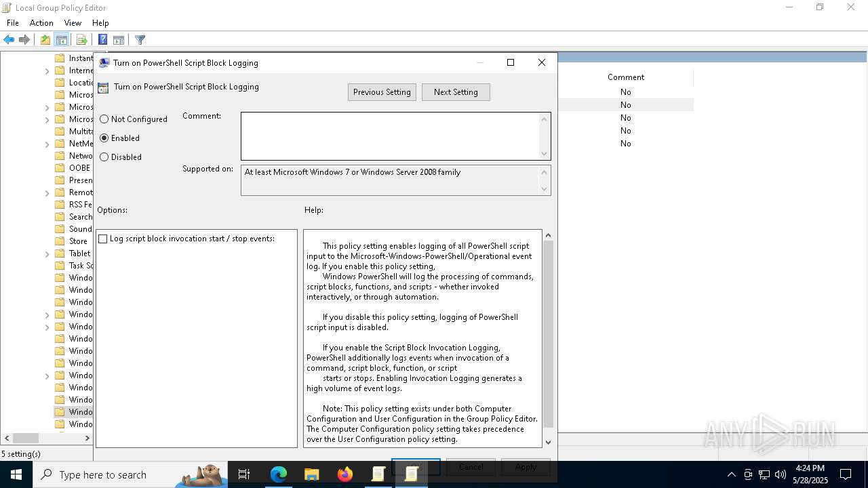This screenshot has height=488, width=868.
Task: Open the View menu
Action: (73, 23)
